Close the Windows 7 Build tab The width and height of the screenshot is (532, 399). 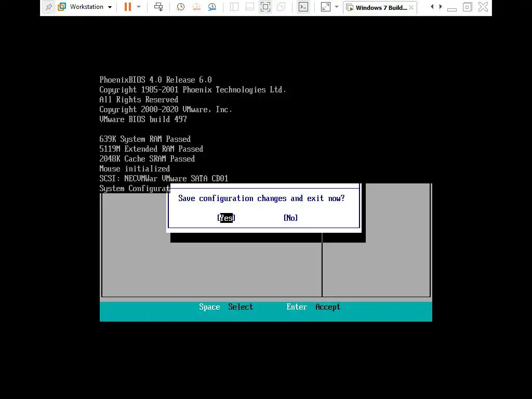[x=411, y=7]
